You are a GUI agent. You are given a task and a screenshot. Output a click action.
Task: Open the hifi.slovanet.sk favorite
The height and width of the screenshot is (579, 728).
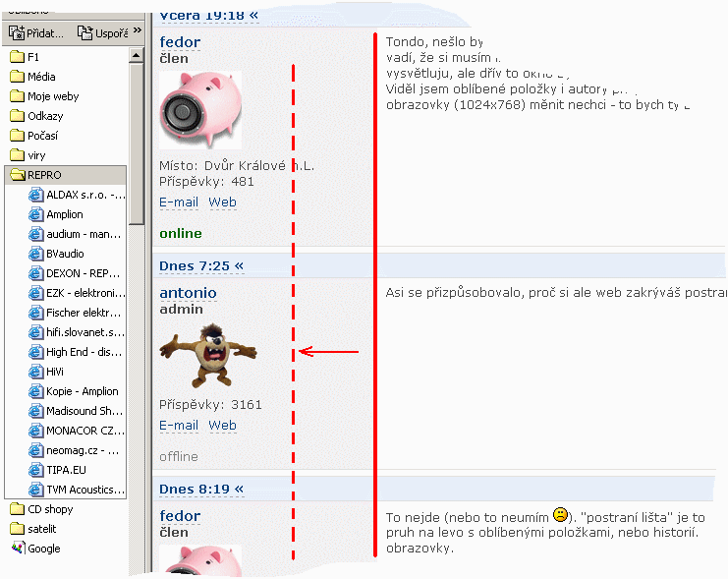(x=77, y=332)
